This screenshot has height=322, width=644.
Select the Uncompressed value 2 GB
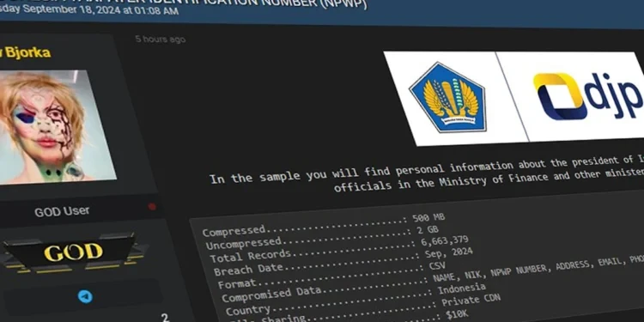tap(427, 229)
